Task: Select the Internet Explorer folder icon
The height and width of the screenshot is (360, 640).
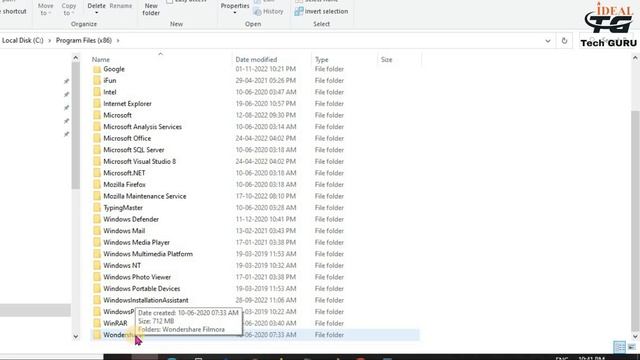Action: [97, 104]
